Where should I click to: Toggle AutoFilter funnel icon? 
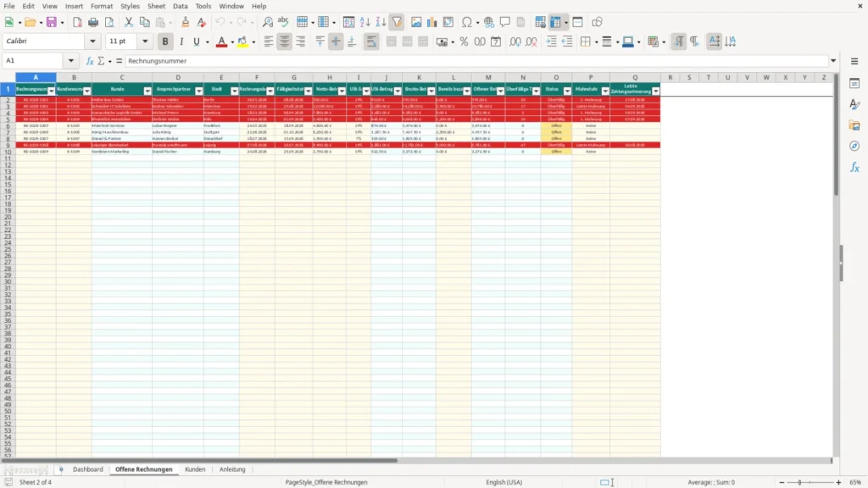(x=397, y=22)
